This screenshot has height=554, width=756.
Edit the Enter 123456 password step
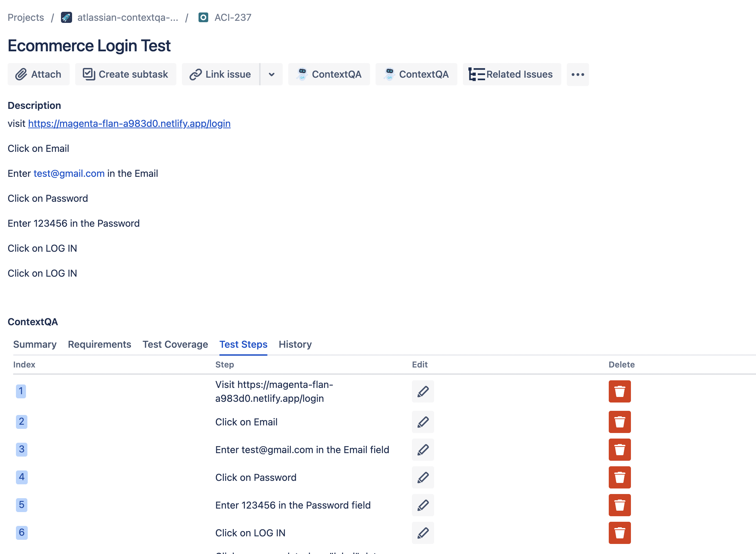coord(423,505)
